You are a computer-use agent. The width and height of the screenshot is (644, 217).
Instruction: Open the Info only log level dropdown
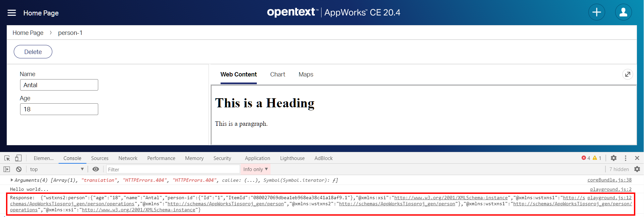point(255,169)
